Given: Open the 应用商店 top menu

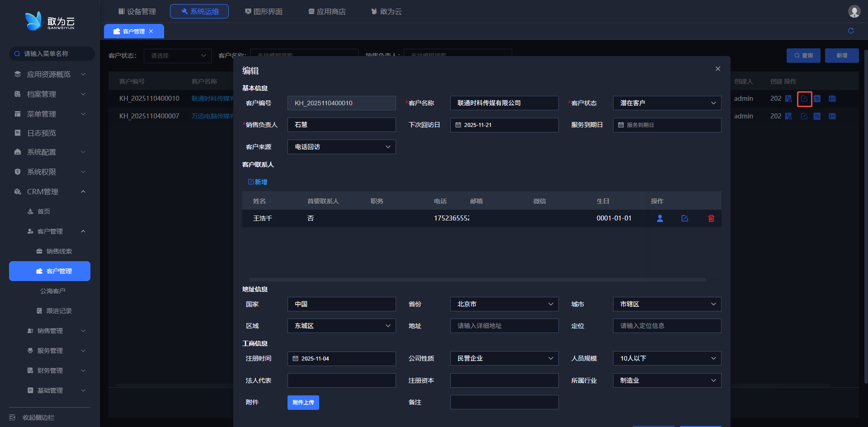Looking at the screenshot, I should click(327, 11).
